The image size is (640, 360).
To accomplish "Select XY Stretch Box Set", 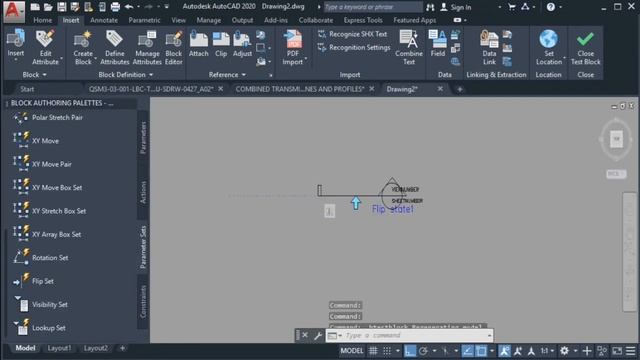I will [x=49, y=211].
